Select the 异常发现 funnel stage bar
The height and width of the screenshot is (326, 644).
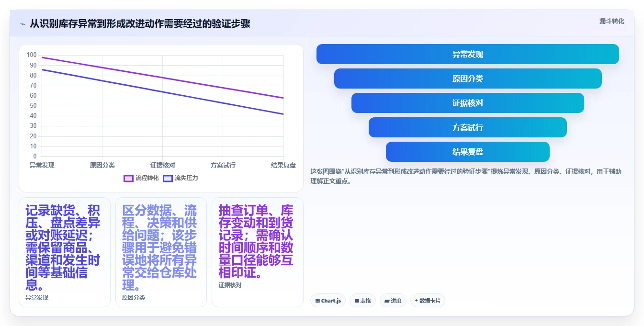point(467,54)
